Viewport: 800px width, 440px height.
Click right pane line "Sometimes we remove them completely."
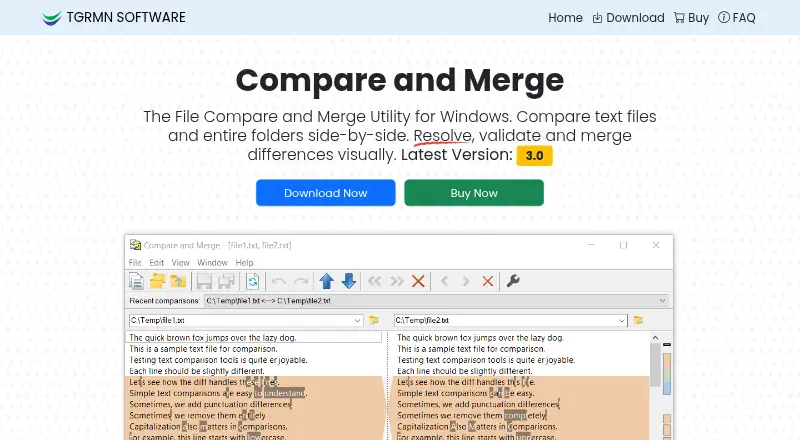coord(472,415)
